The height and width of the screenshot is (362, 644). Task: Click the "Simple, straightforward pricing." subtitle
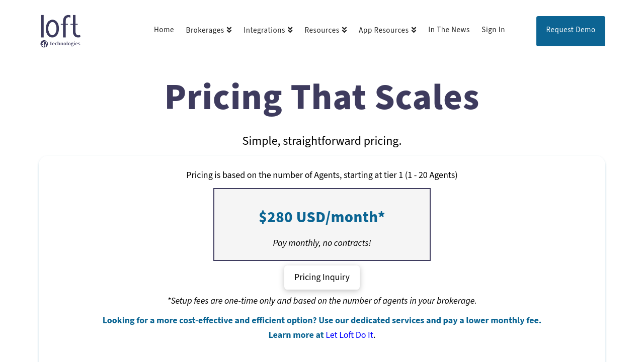[322, 141]
